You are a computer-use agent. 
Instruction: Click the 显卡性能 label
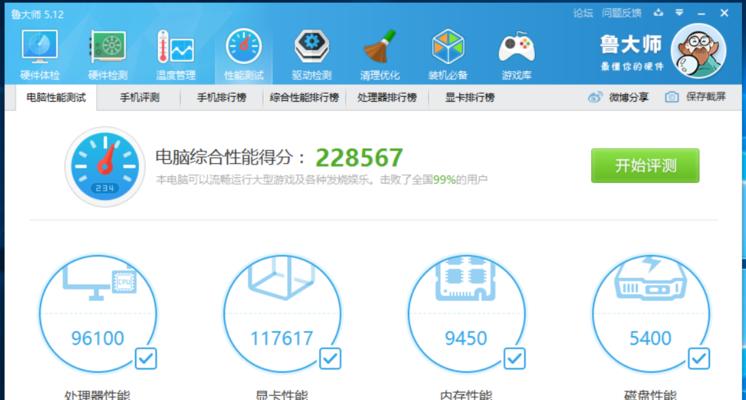tap(282, 395)
